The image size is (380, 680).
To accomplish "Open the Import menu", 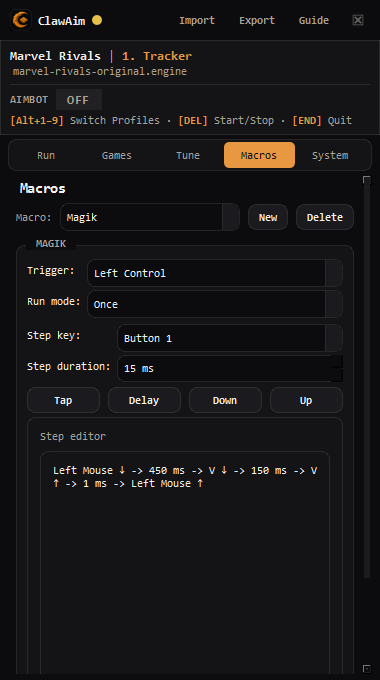I will [197, 20].
